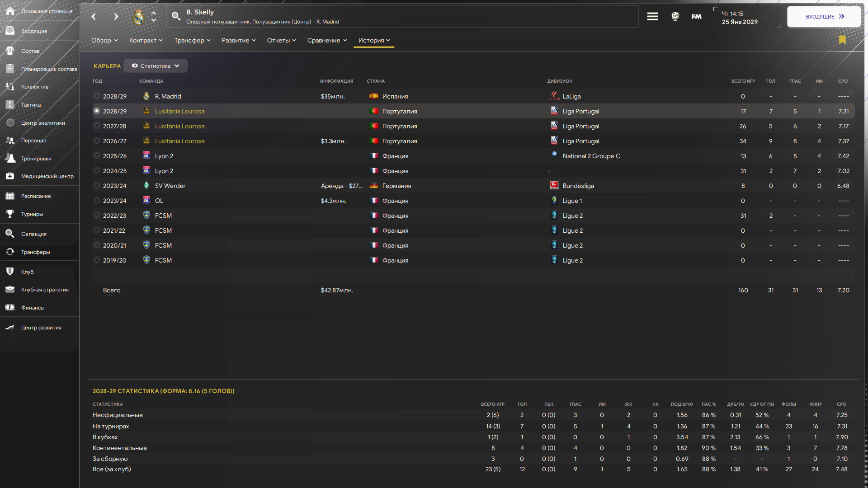
Task: Click the player name search field
Action: [402, 17]
